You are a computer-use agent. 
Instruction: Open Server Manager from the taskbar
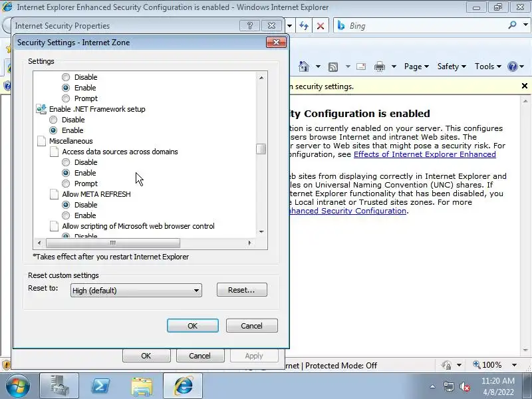59,386
